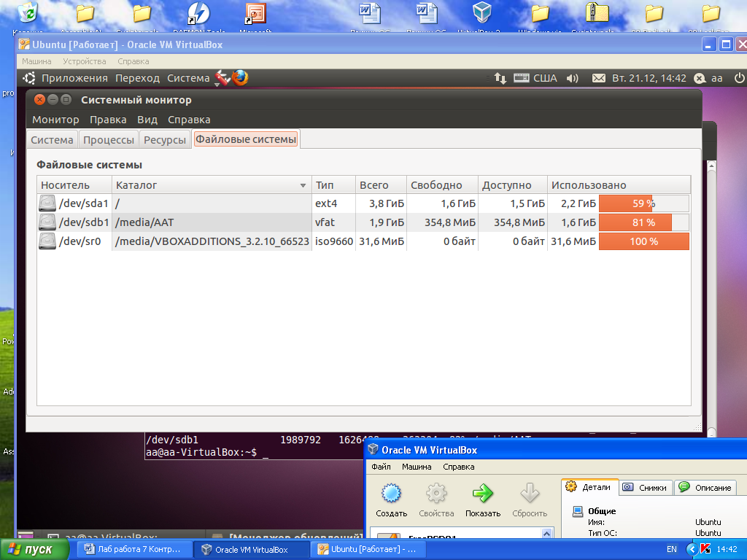Click the Windows пуск Start button
The width and height of the screenshot is (747, 560).
pyautogui.click(x=34, y=549)
